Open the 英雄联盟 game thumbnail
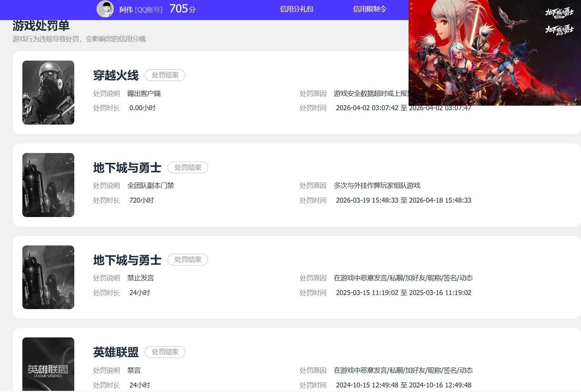Image resolution: width=581 pixels, height=392 pixels. pos(48,364)
